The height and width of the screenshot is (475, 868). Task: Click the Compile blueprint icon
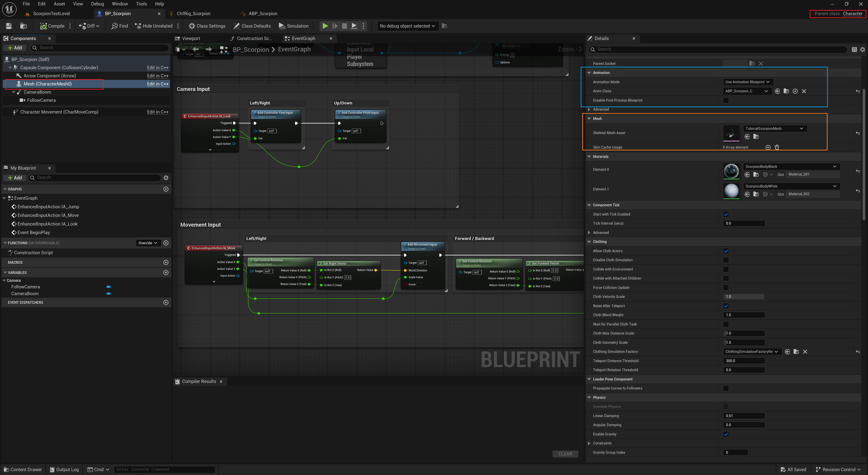(44, 26)
